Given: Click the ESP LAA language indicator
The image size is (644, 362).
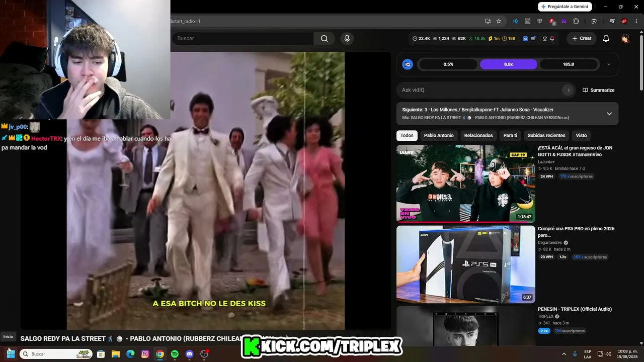Looking at the screenshot, I should (588, 354).
